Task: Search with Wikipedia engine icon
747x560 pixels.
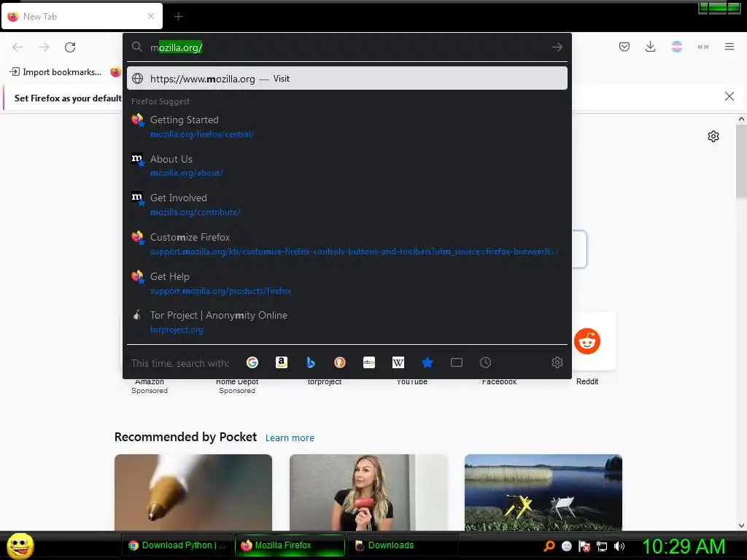Action: [x=398, y=363]
